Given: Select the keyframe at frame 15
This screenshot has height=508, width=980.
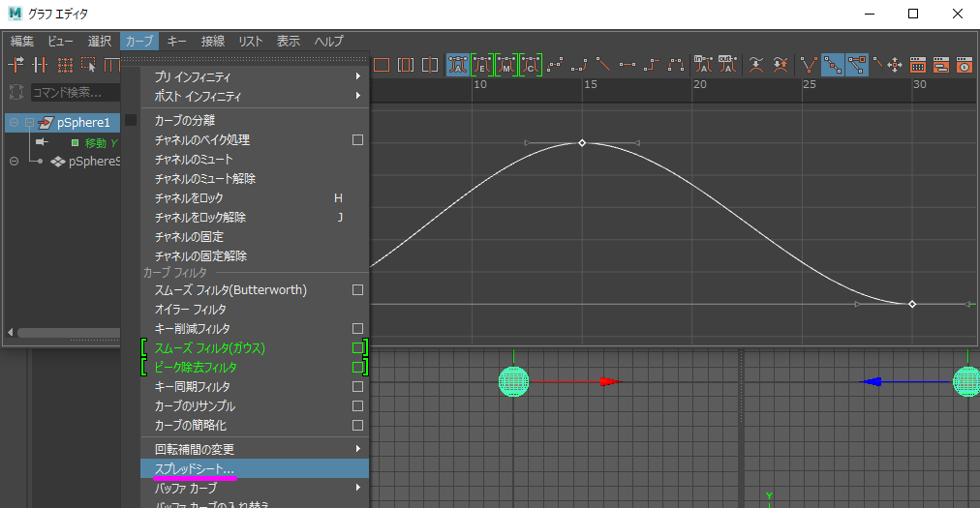Looking at the screenshot, I should [582, 143].
